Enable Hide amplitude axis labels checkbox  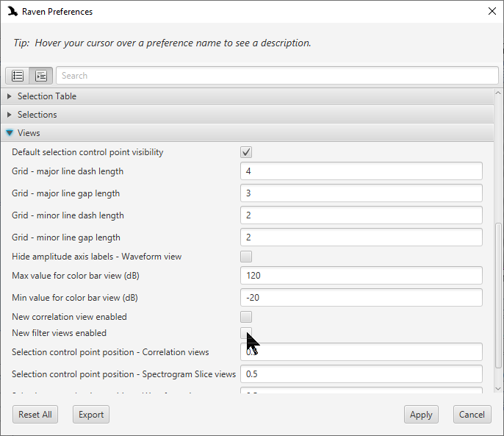(246, 257)
